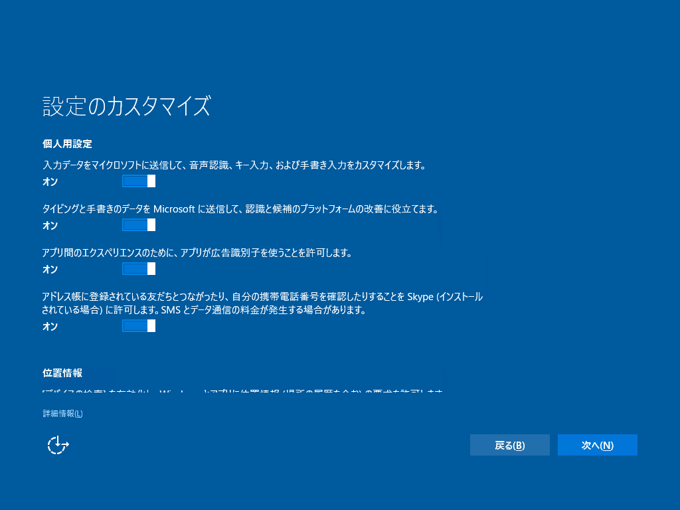Open the 詳細情報(L) link
Screen dimensions: 680x510
point(62,413)
